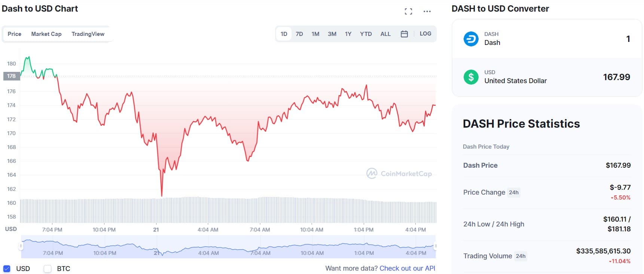Click the 24h Low / 24h High label
644x274 pixels.
494,224
